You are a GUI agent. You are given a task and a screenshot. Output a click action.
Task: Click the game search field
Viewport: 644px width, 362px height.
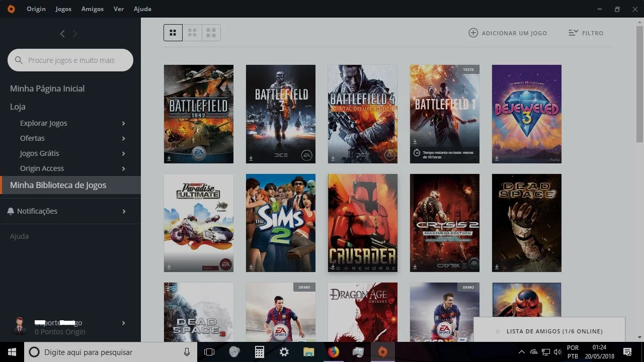click(70, 60)
